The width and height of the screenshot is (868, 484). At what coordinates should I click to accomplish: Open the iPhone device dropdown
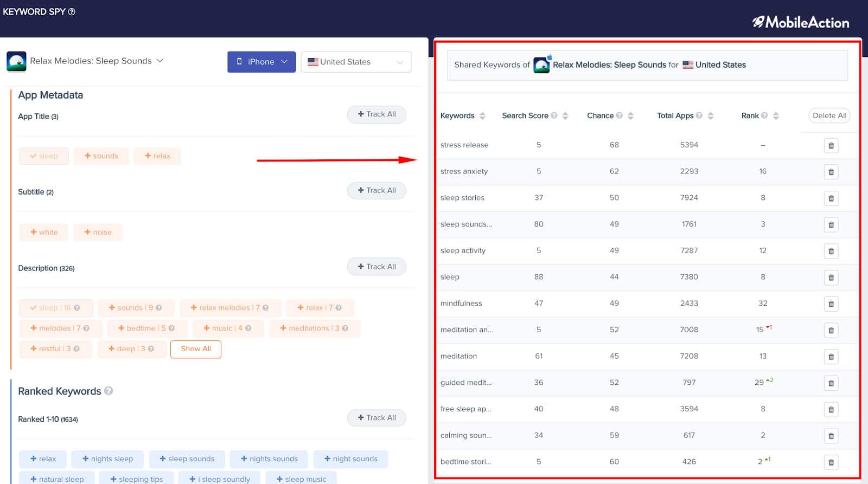261,62
